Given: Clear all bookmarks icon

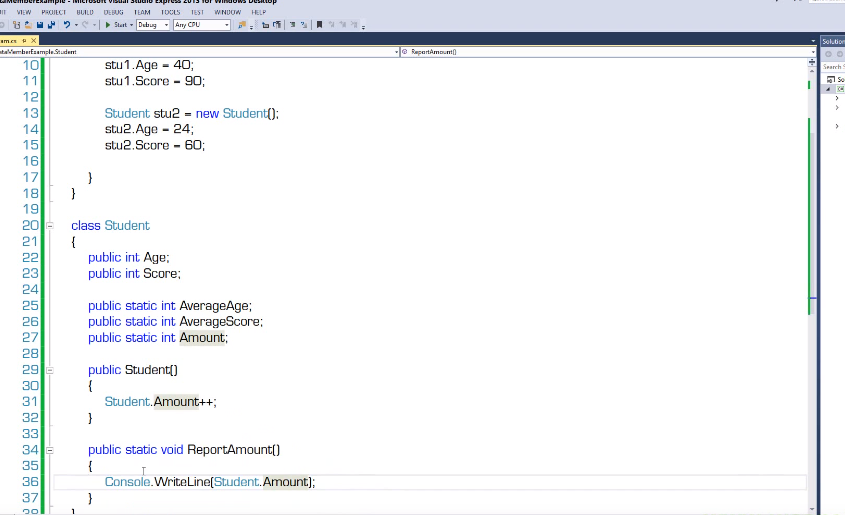Looking at the screenshot, I should pos(354,25).
